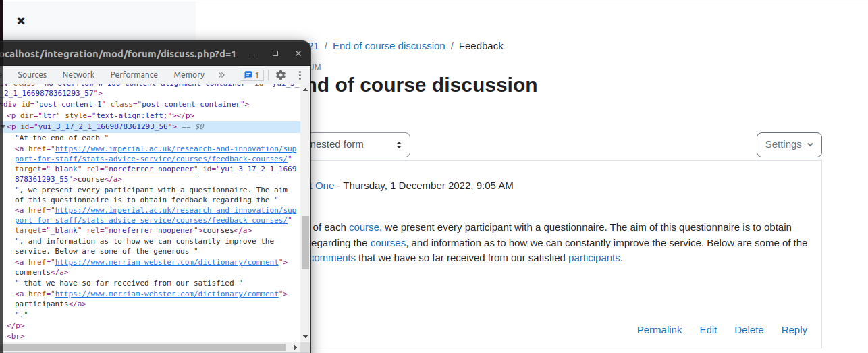Click the participants link in the post
Screen dimensions: 868x353
coord(594,258)
